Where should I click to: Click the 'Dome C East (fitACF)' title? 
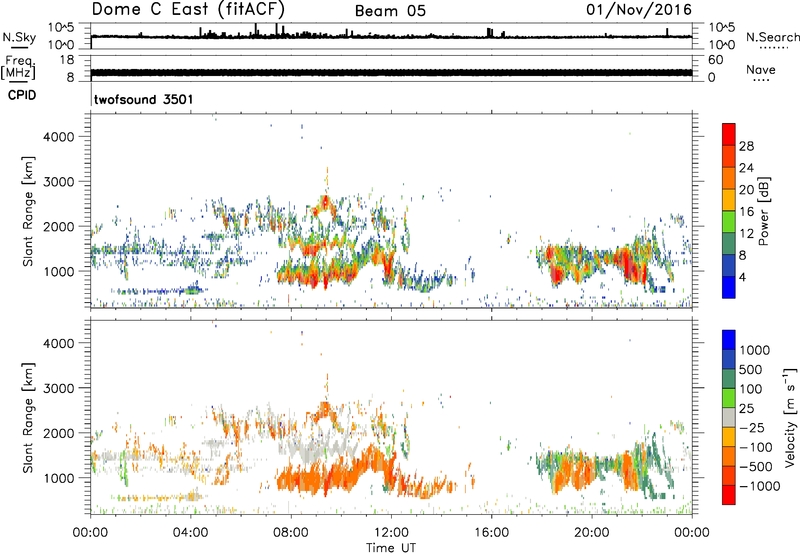[x=188, y=9]
